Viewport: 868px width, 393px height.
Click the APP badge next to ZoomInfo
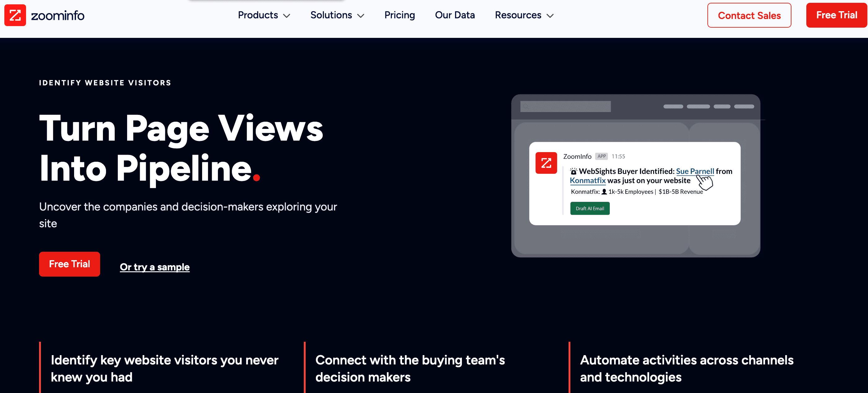[601, 156]
